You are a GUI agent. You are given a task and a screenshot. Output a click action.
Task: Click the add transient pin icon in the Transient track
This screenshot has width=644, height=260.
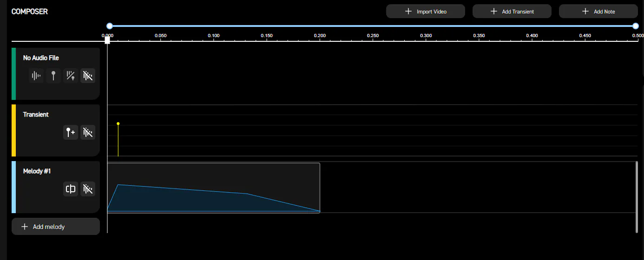(x=71, y=132)
